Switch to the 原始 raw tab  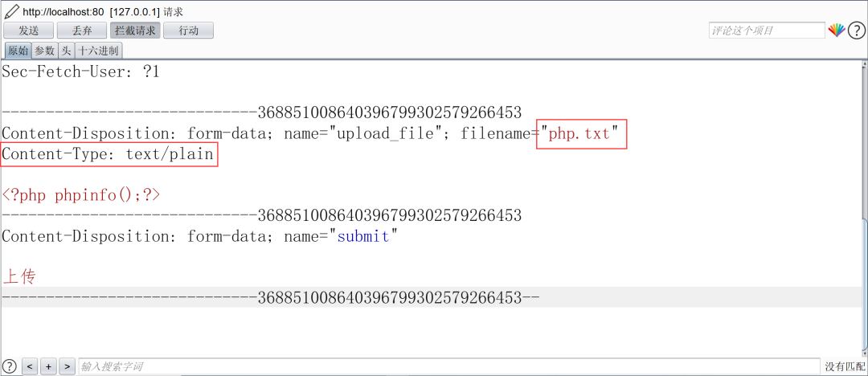click(18, 51)
